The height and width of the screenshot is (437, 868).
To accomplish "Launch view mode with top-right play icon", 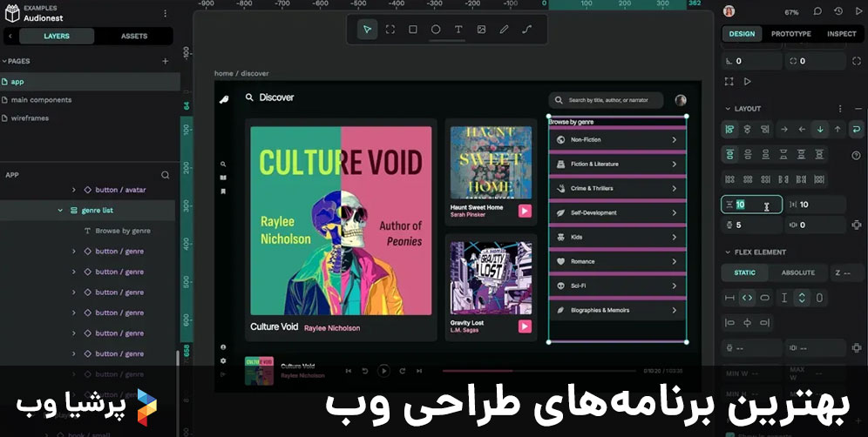I will [858, 11].
